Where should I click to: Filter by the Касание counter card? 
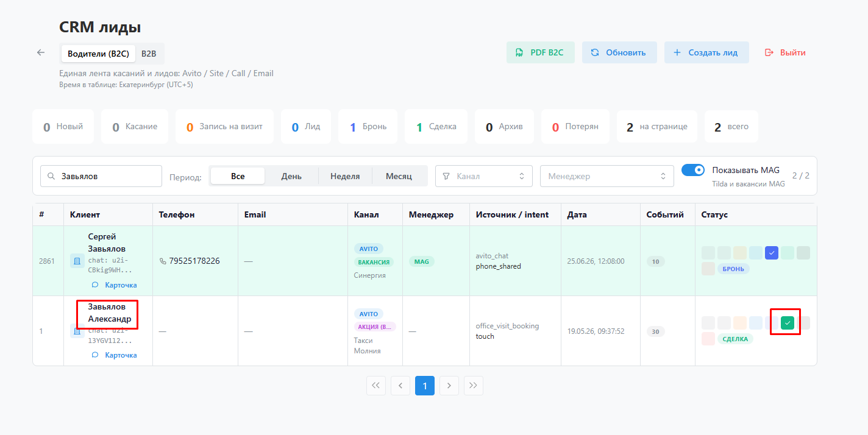click(x=135, y=127)
